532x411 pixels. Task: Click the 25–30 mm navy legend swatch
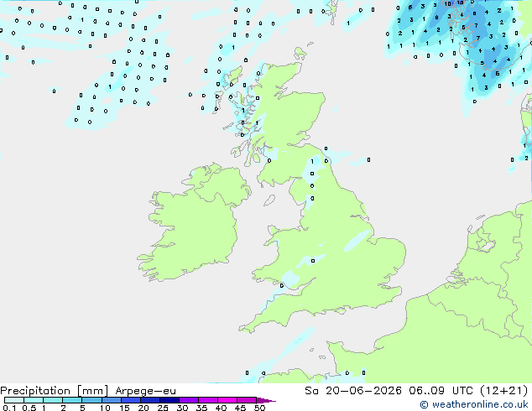point(169,400)
